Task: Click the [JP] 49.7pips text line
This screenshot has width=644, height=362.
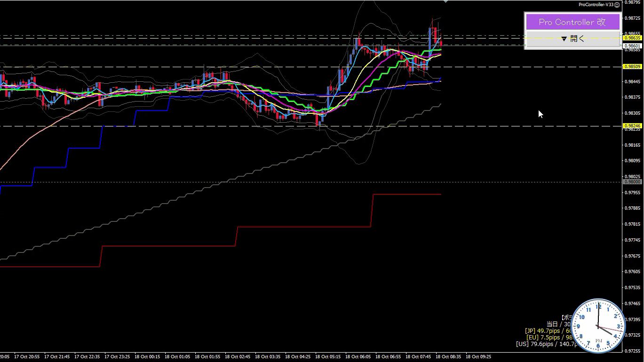Action: point(548,331)
